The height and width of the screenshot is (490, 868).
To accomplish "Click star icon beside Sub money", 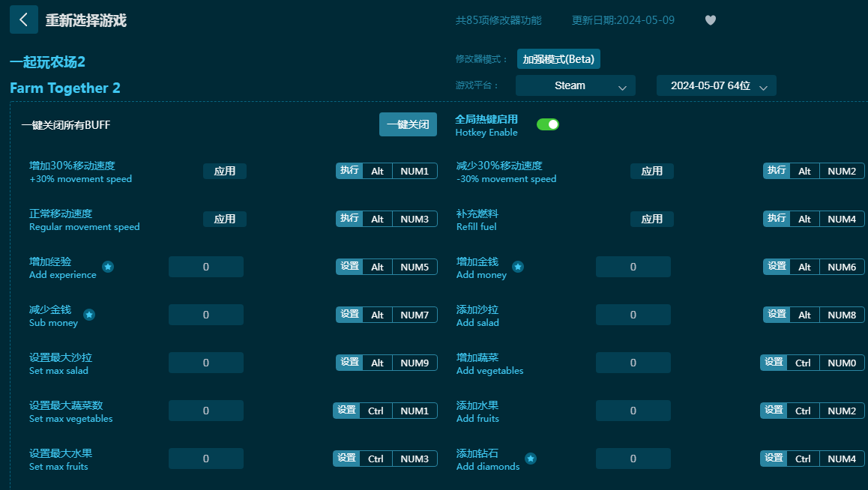I will click(x=89, y=315).
